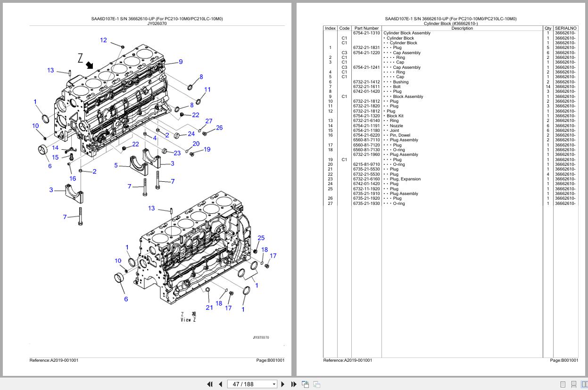588x390 pixels.
Task: Click callout number 11 in the upper diagram
Action: click(207, 89)
